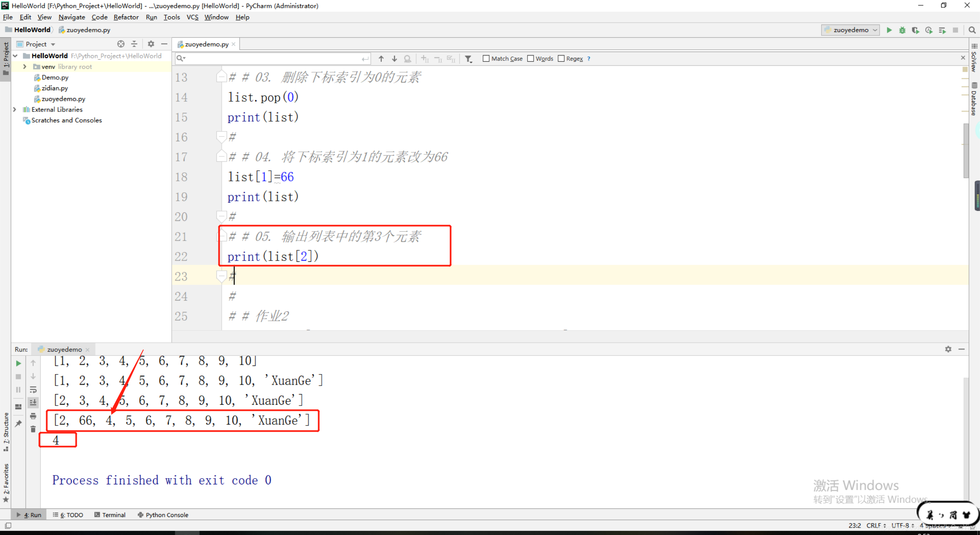Open Project panel settings gear
The image size is (980, 535).
[151, 44]
